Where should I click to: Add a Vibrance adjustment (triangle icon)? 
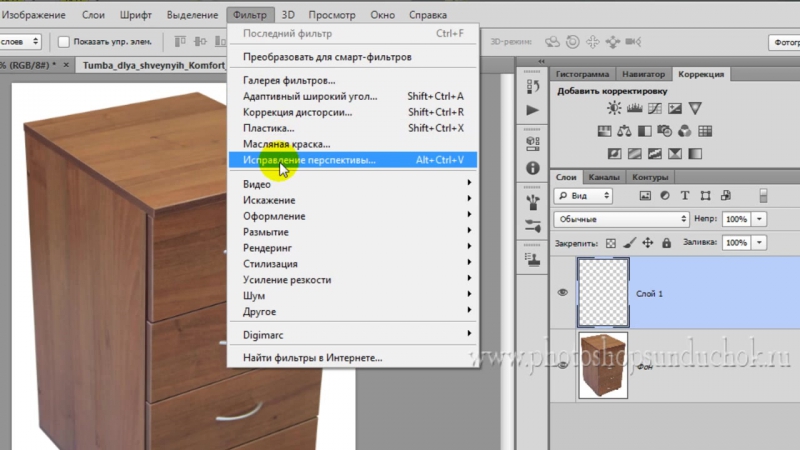pyautogui.click(x=695, y=108)
